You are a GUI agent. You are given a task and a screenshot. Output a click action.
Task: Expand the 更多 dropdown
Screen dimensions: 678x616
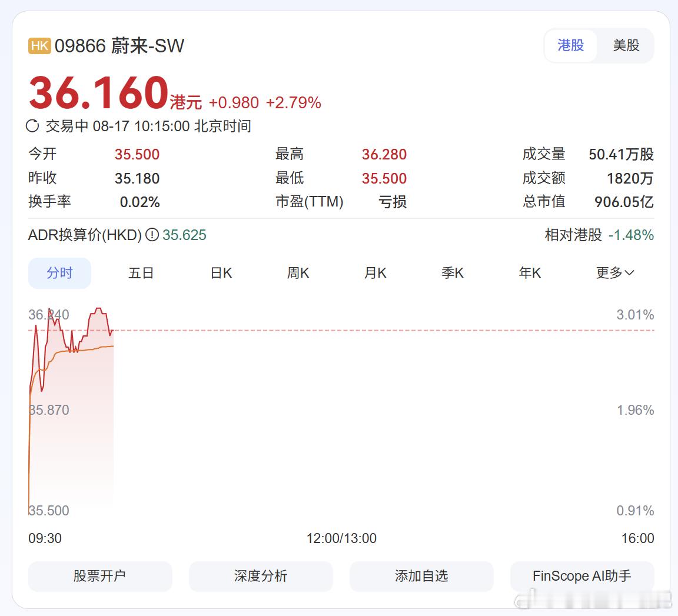(615, 273)
